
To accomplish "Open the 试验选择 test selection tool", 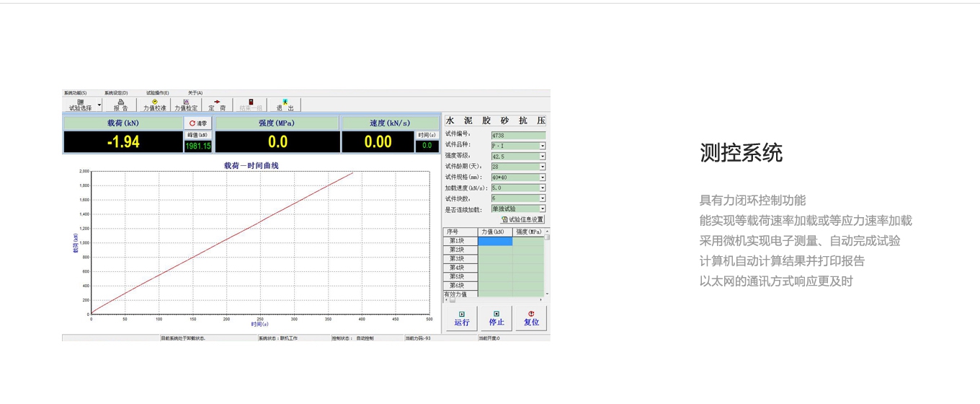I will point(80,105).
